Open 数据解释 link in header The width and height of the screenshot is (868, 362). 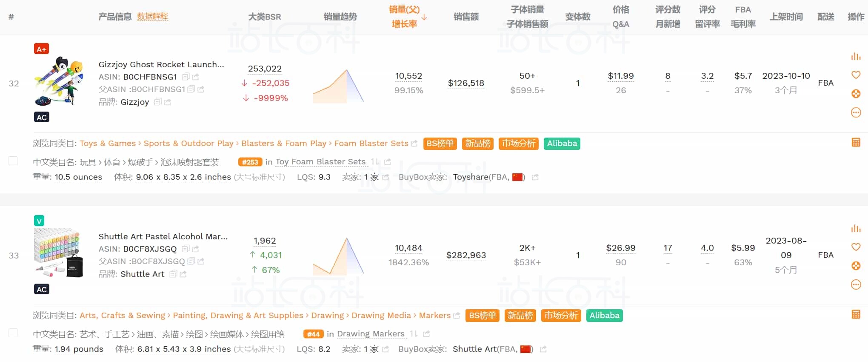152,17
